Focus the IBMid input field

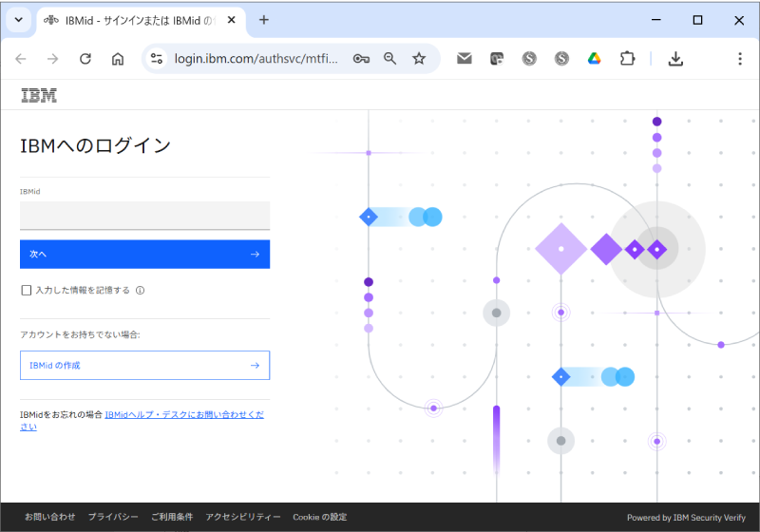[145, 216]
